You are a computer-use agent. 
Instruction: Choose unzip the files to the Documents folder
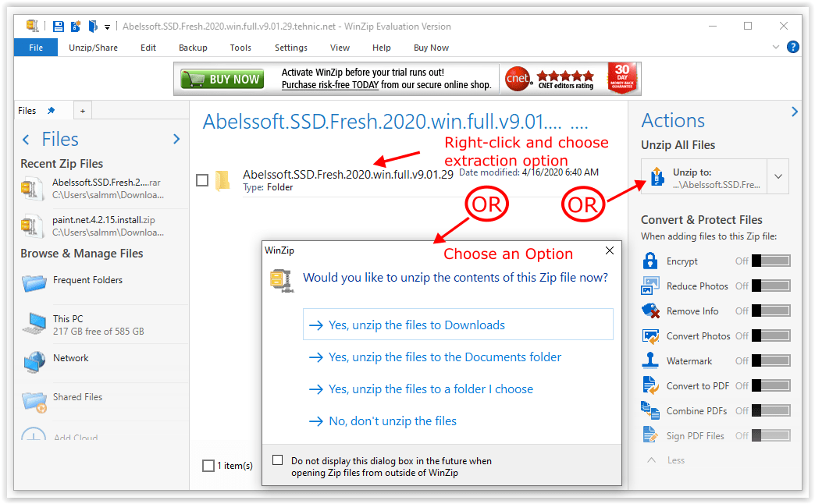[x=436, y=357]
